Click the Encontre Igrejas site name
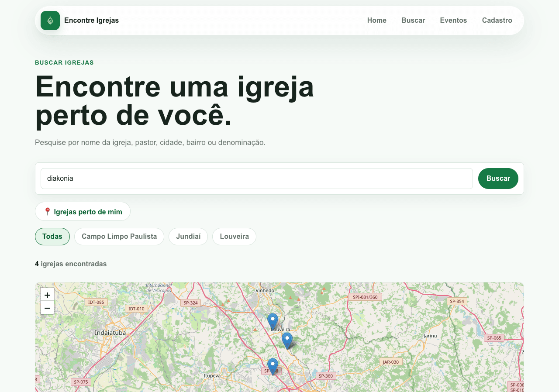 tap(91, 21)
